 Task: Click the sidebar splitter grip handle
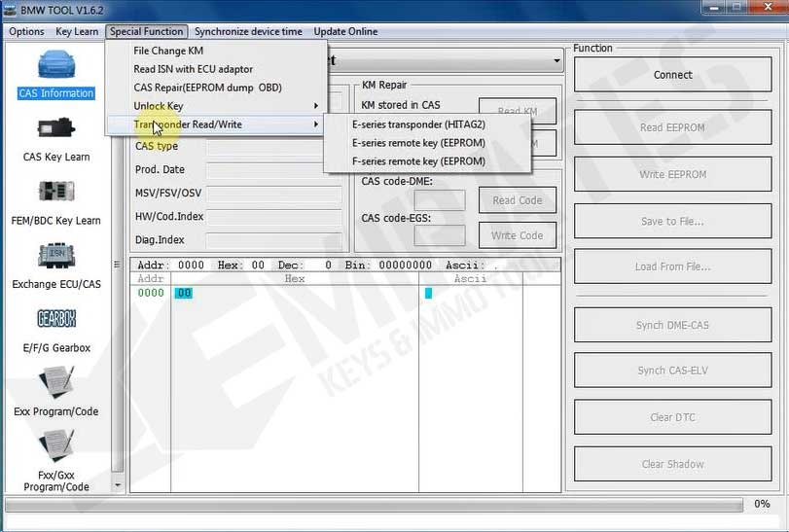tap(117, 265)
